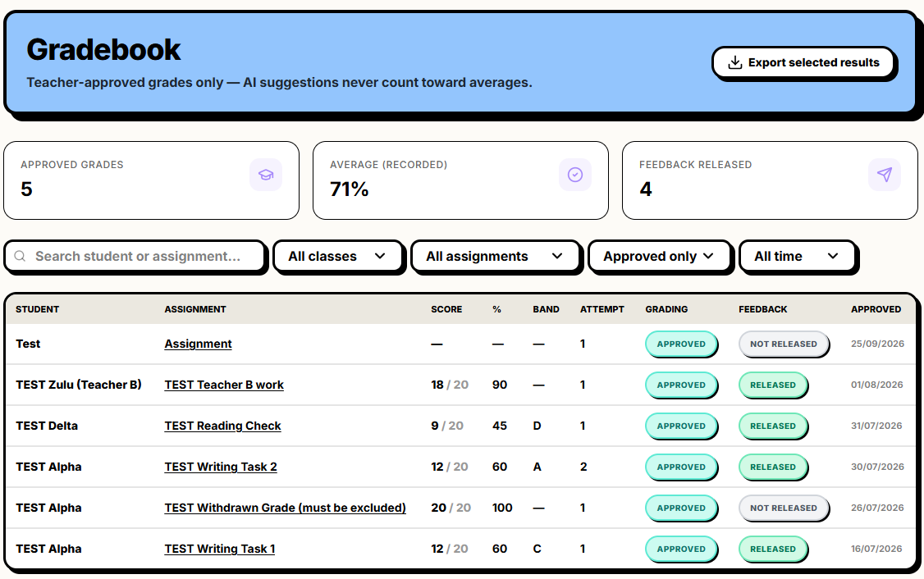This screenshot has width=924, height=579.
Task: Export selected results
Action: [804, 62]
